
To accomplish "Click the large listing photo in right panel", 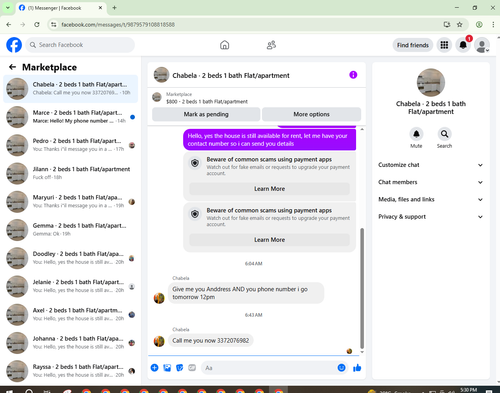I will click(431, 82).
